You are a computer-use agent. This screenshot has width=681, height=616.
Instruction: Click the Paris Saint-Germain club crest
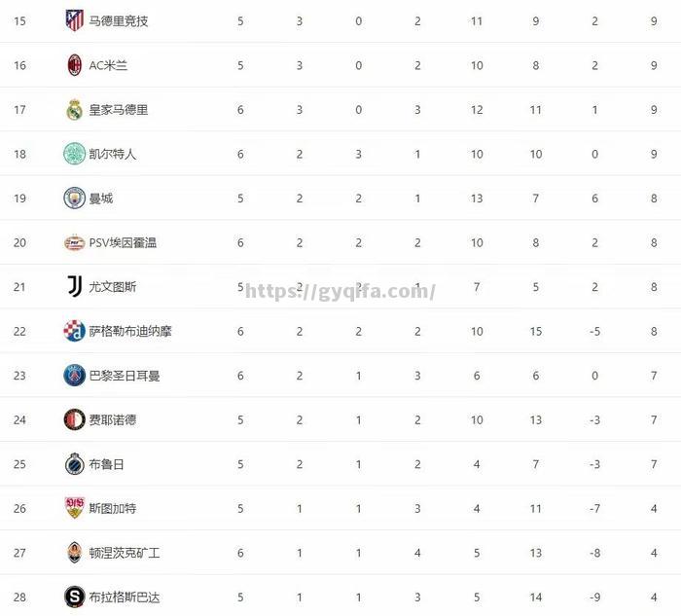pos(74,376)
